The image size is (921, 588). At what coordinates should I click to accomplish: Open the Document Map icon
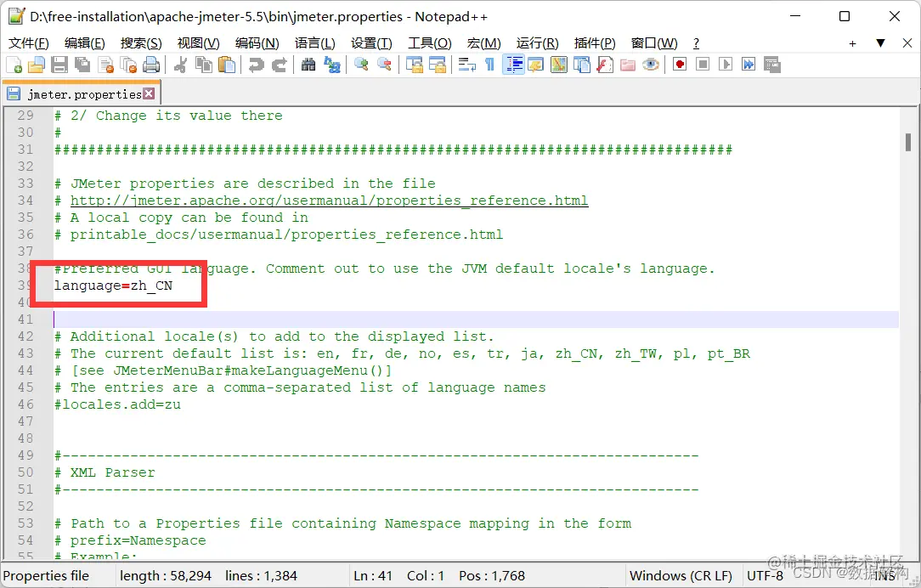tap(558, 65)
